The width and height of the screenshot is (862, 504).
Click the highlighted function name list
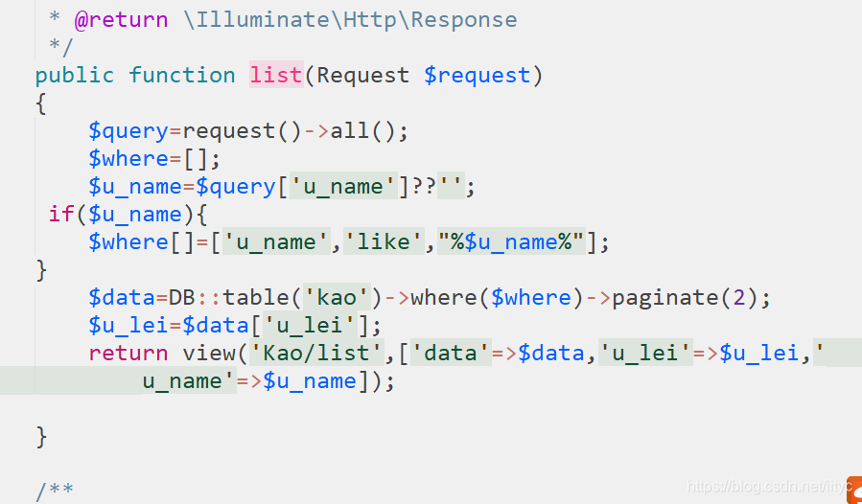point(276,75)
